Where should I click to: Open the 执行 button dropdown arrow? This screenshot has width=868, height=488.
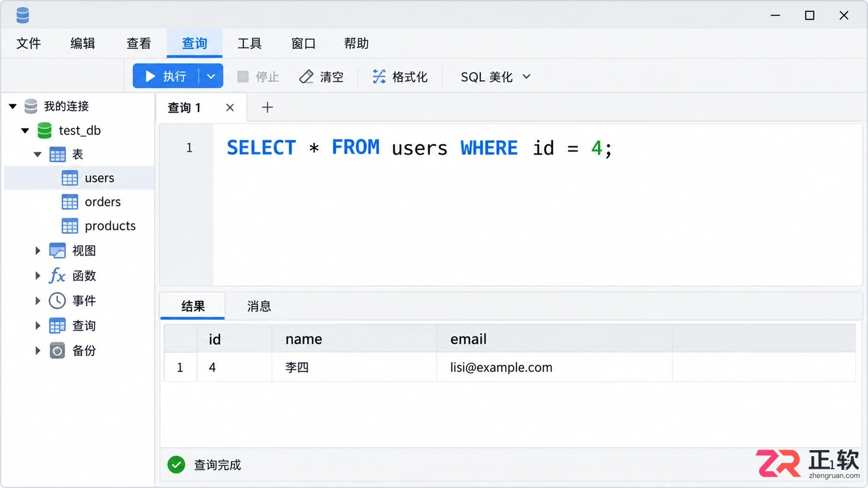211,77
